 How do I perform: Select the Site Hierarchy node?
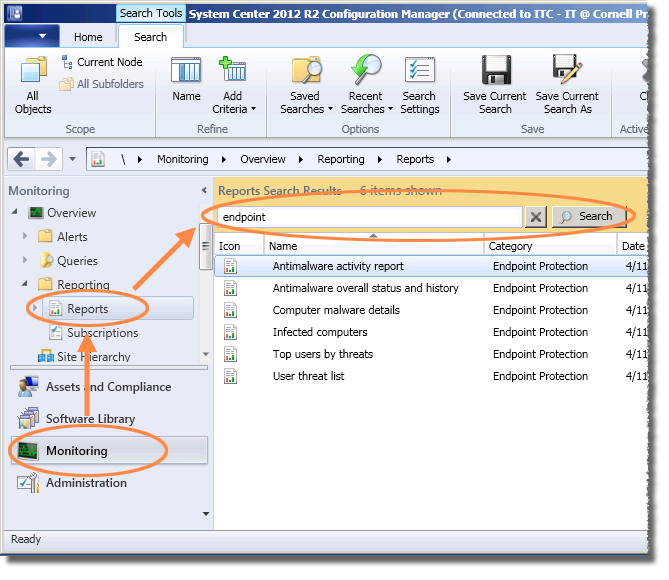[x=84, y=356]
